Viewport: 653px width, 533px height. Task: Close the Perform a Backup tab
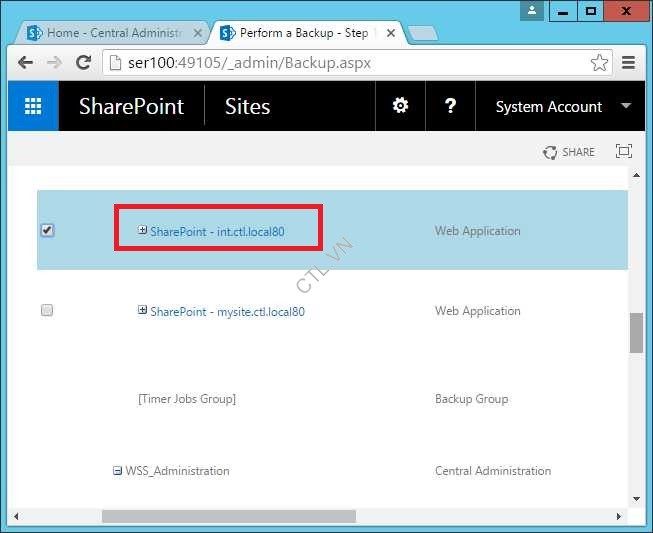[x=391, y=33]
